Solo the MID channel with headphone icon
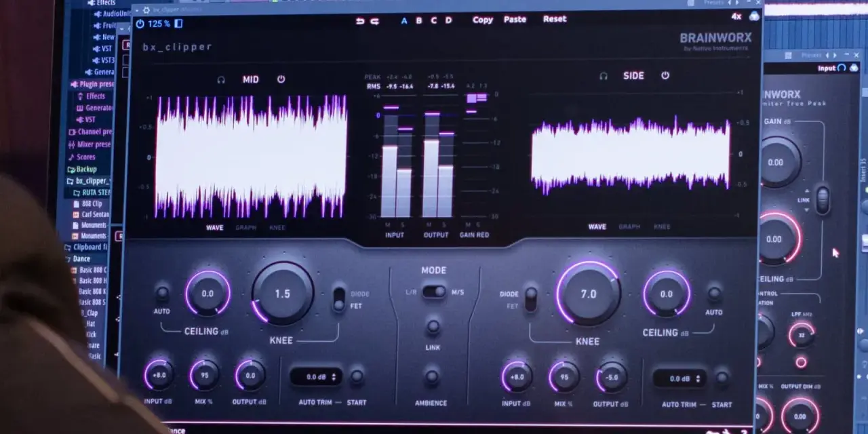This screenshot has width=868, height=434. (221, 80)
